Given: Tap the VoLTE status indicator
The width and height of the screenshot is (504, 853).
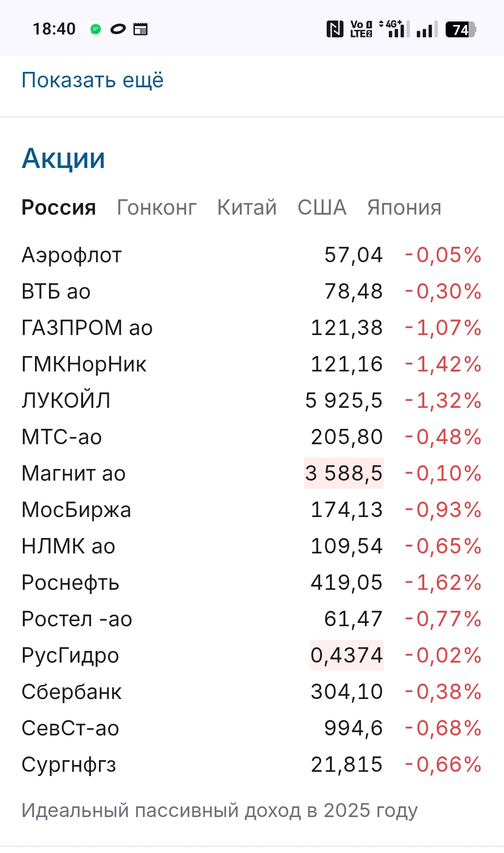Looking at the screenshot, I should [361, 29].
